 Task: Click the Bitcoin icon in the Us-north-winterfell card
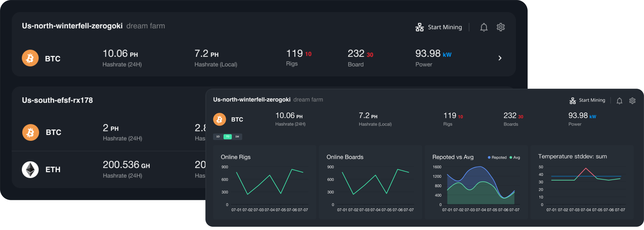[30, 58]
